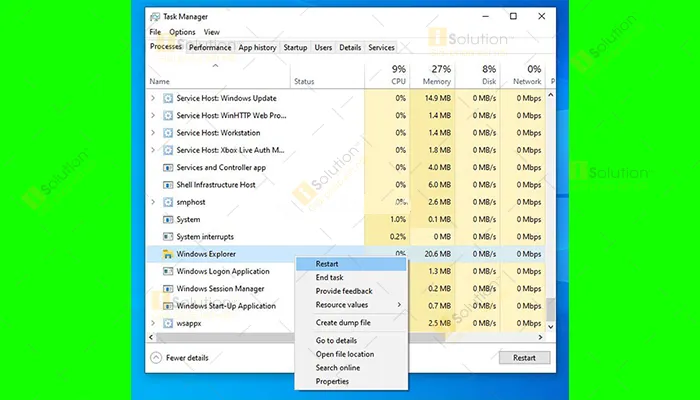Expand Service Host: Xbox Live Auth row

pyautogui.click(x=153, y=150)
